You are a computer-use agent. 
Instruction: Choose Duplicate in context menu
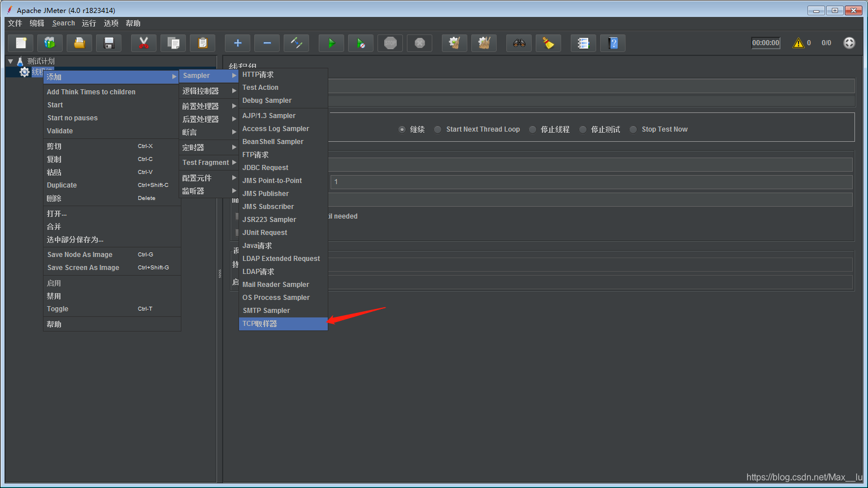click(x=112, y=185)
